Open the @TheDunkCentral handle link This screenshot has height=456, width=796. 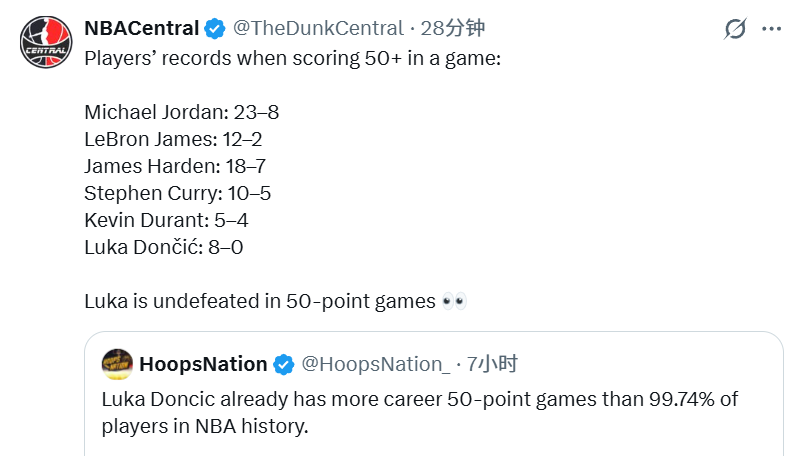click(x=318, y=28)
